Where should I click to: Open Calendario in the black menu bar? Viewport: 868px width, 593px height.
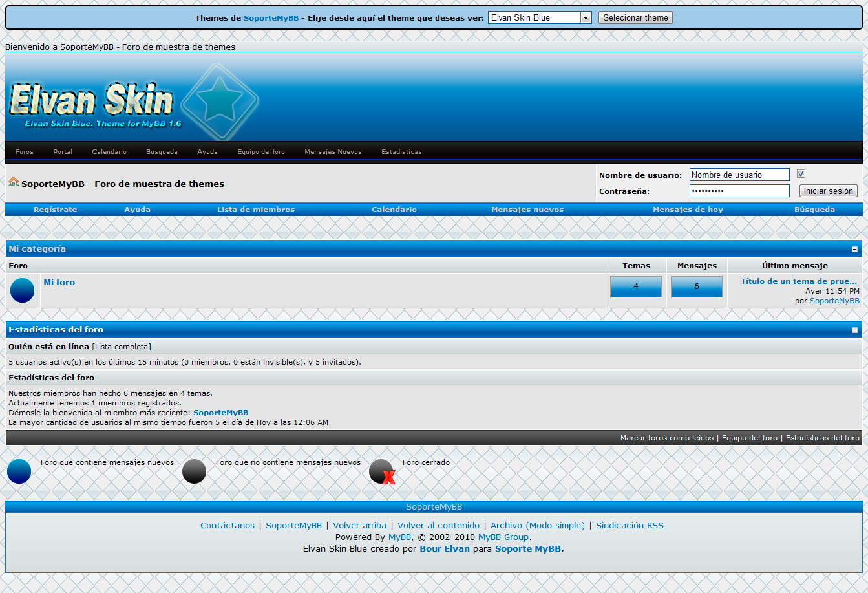[109, 152]
